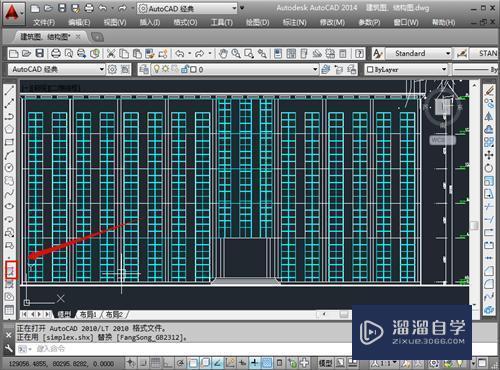This screenshot has width=500, height=370.
Task: Select the Construction Line tool
Action: (x=9, y=103)
